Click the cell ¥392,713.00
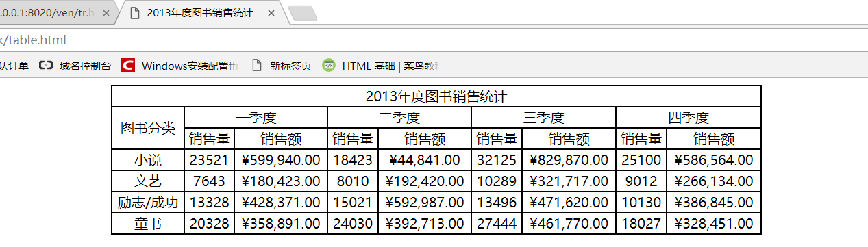Image resolution: width=868 pixels, height=247 pixels. (425, 224)
